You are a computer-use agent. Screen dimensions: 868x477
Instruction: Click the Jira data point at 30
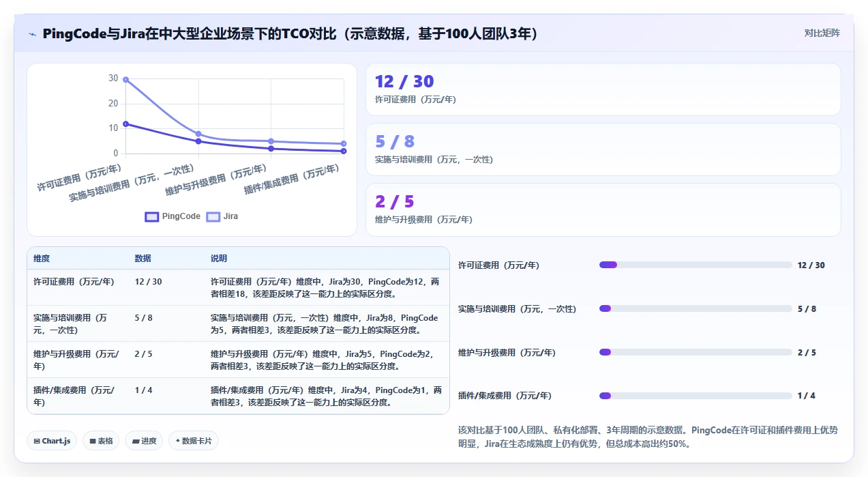coord(125,80)
